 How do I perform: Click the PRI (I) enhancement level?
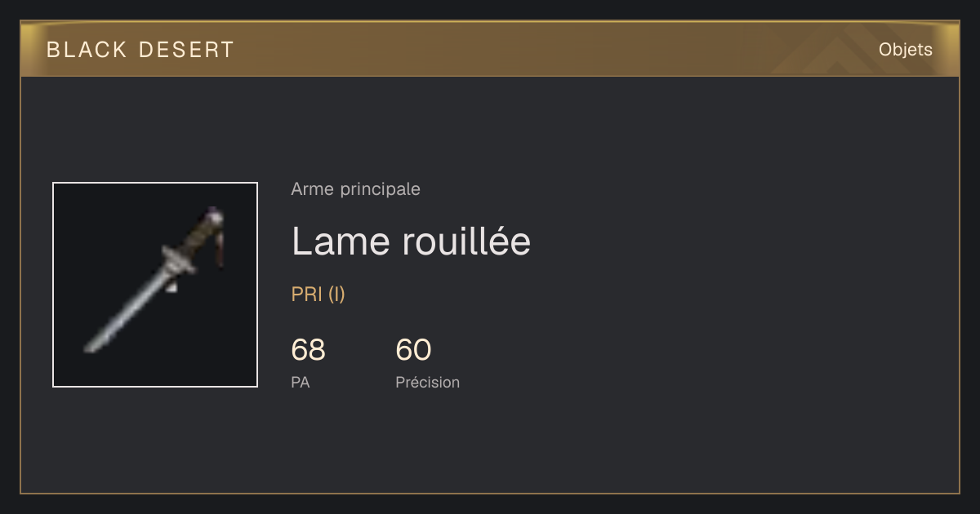(318, 295)
